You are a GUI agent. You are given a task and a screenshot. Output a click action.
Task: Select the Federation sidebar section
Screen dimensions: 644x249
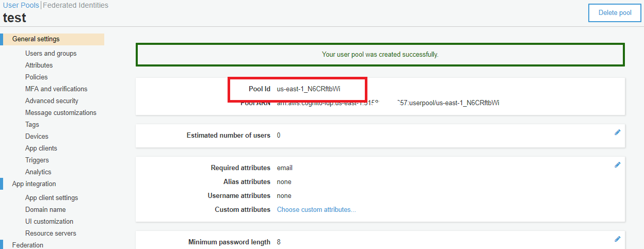(28, 245)
